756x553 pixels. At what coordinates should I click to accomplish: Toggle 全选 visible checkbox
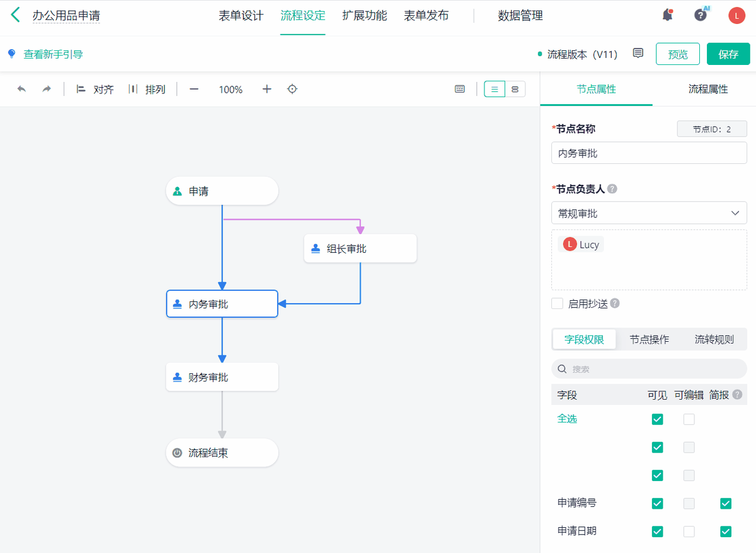click(x=658, y=419)
